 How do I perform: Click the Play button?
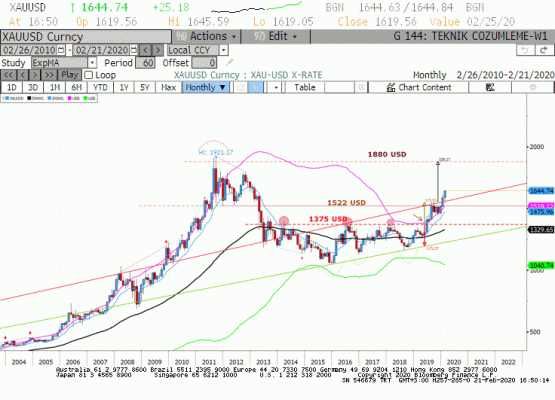click(x=69, y=75)
